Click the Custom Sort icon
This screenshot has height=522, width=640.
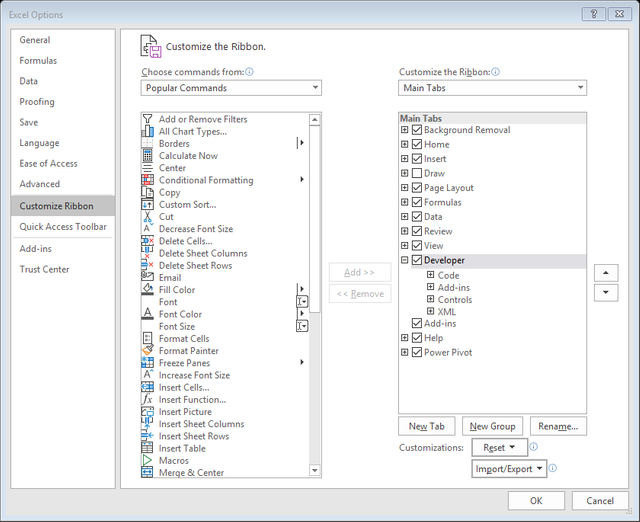147,204
